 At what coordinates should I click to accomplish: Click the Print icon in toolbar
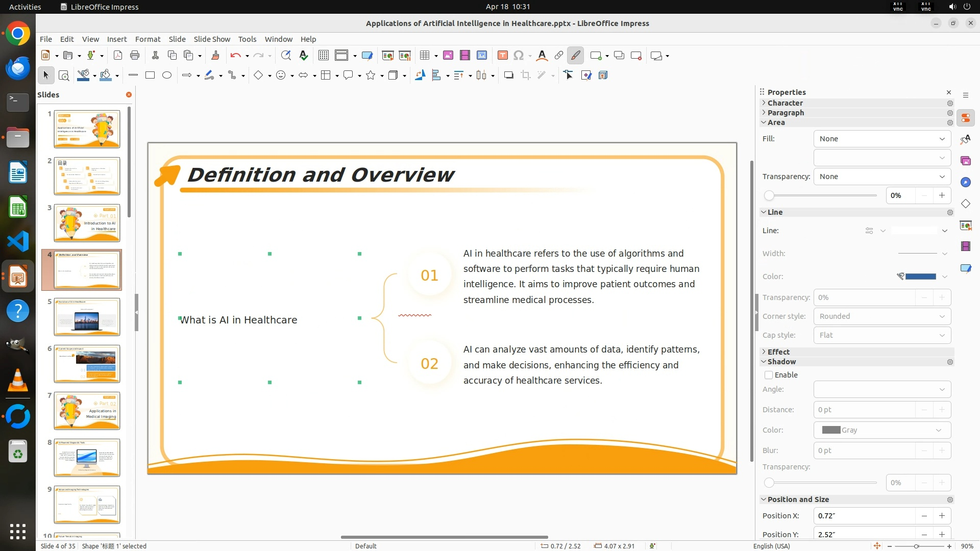tap(135, 56)
